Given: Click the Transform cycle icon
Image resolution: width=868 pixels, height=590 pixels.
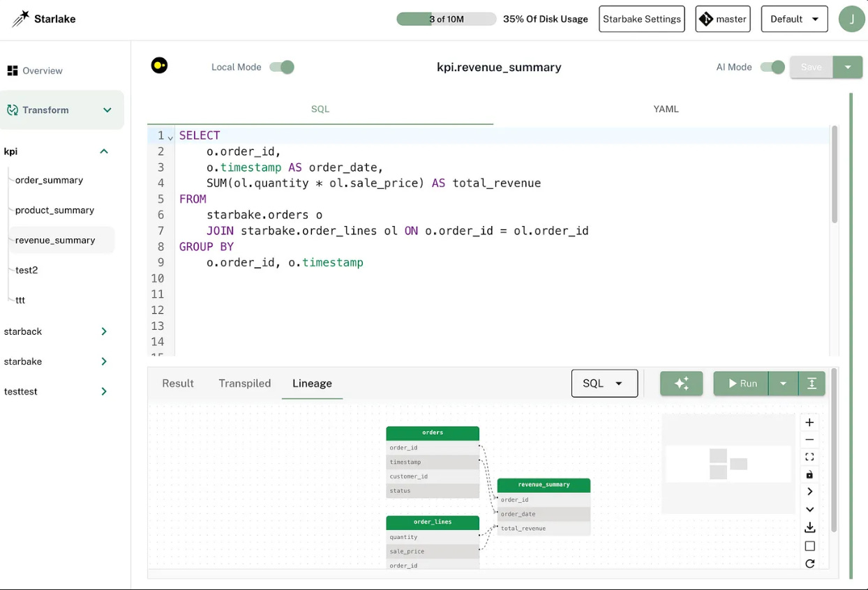Looking at the screenshot, I should (12, 110).
